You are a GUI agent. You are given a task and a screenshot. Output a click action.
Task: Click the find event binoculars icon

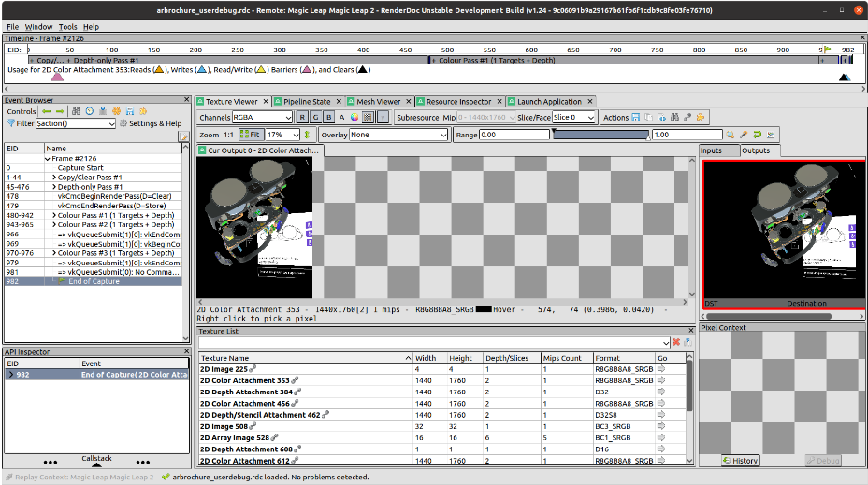point(77,111)
